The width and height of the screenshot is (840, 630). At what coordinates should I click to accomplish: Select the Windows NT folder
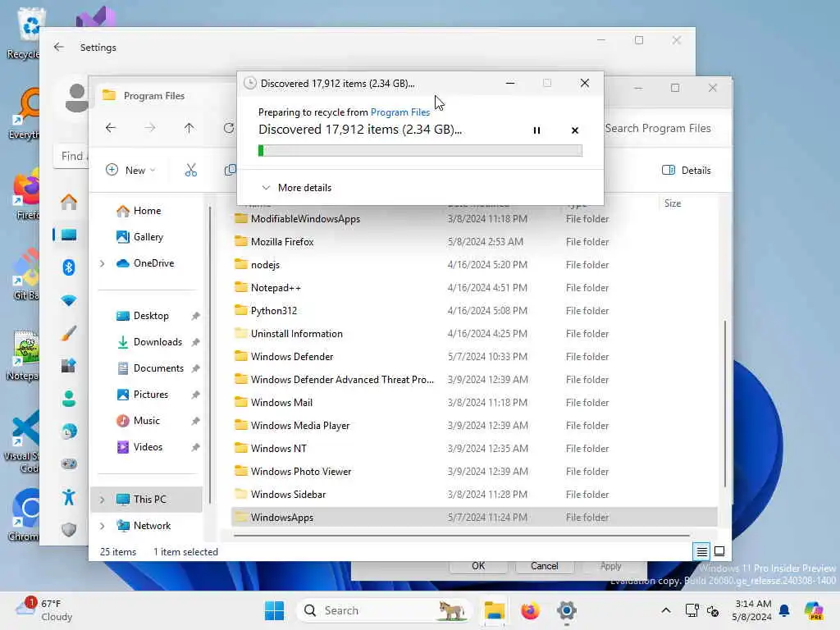(x=474, y=449)
